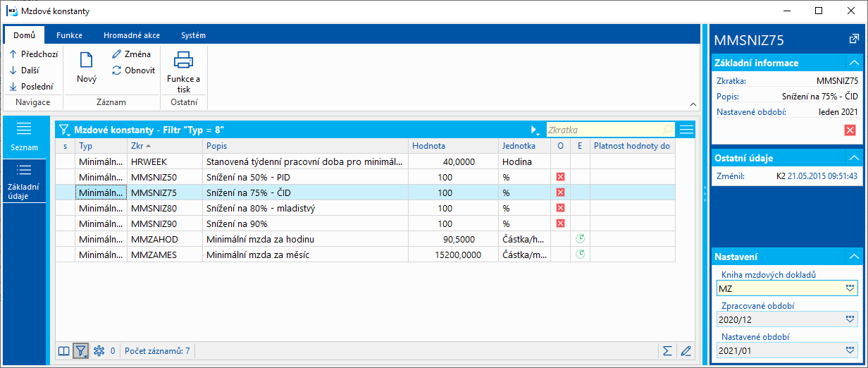The image size is (868, 368).
Task: Click Platnost hodnoty do column header
Action: 632,146
